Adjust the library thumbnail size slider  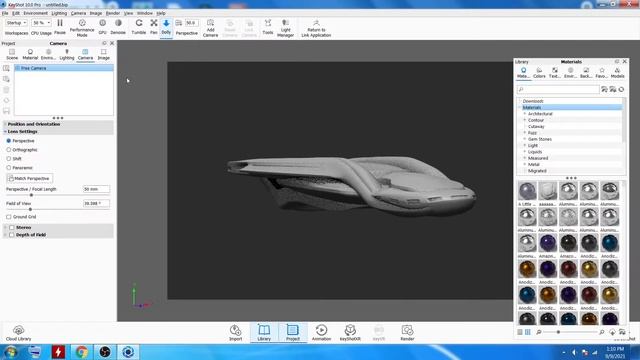pos(558,332)
